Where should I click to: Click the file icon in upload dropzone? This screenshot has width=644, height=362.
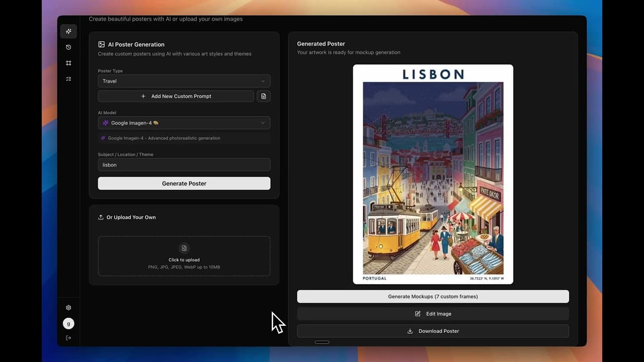184,248
